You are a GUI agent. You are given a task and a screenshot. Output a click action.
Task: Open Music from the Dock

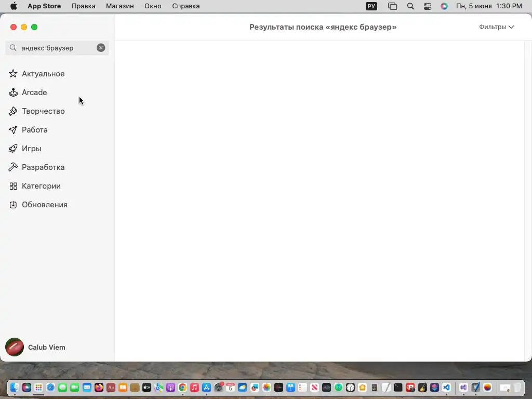click(194, 388)
